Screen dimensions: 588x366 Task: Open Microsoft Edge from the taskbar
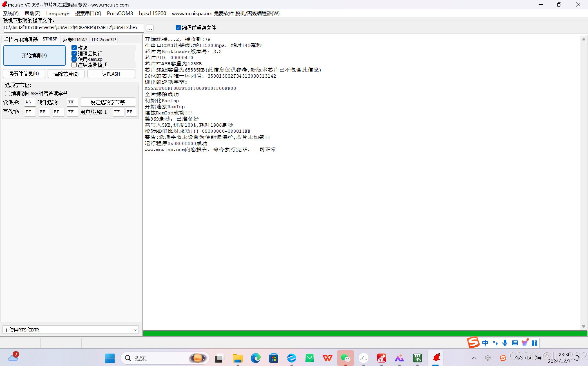click(256, 358)
